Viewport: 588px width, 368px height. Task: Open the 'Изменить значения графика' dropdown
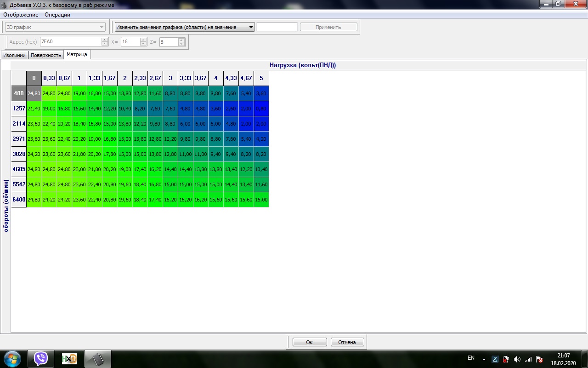tap(184, 27)
